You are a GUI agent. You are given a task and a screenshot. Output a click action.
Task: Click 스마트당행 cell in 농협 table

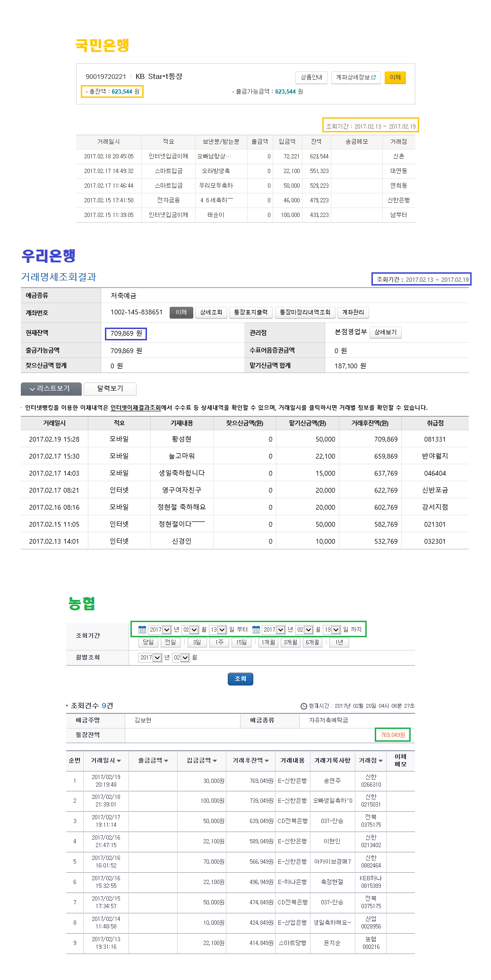(x=293, y=943)
